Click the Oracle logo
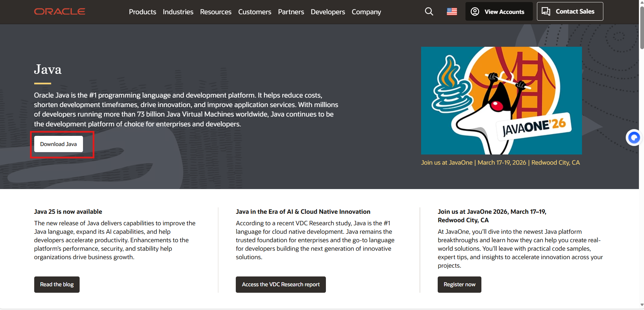This screenshot has height=310, width=644. pyautogui.click(x=60, y=12)
